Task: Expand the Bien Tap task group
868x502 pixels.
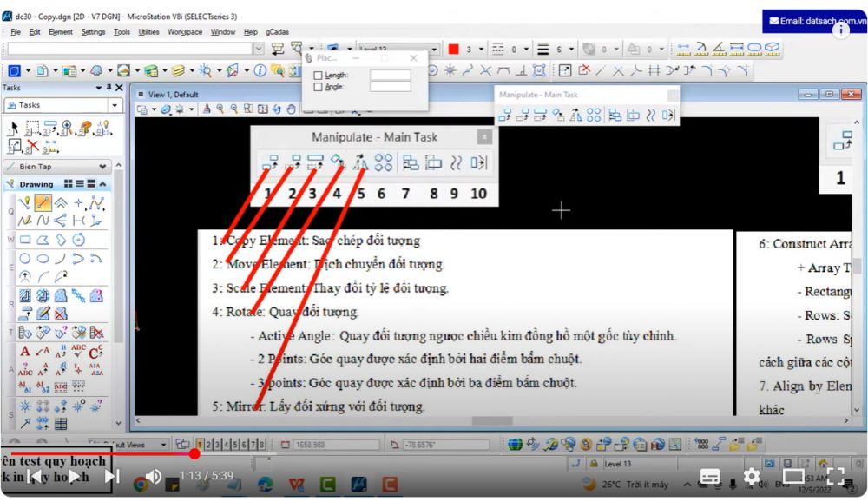Action: click(103, 167)
